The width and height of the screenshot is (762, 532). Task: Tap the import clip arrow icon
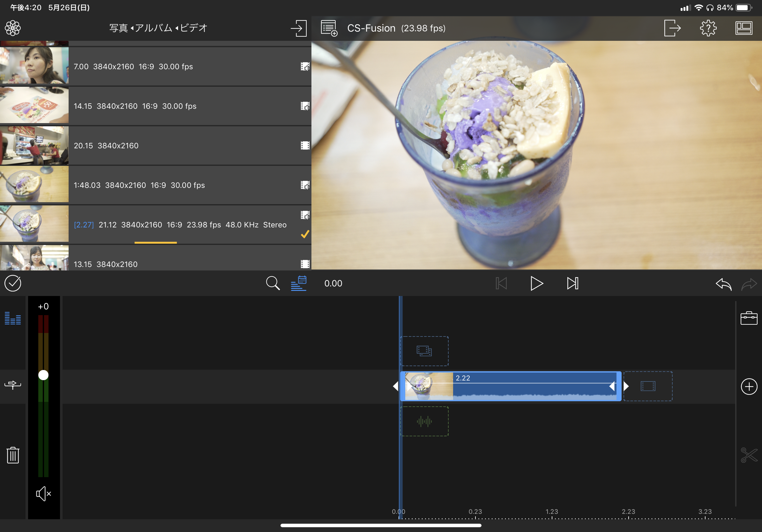(298, 28)
